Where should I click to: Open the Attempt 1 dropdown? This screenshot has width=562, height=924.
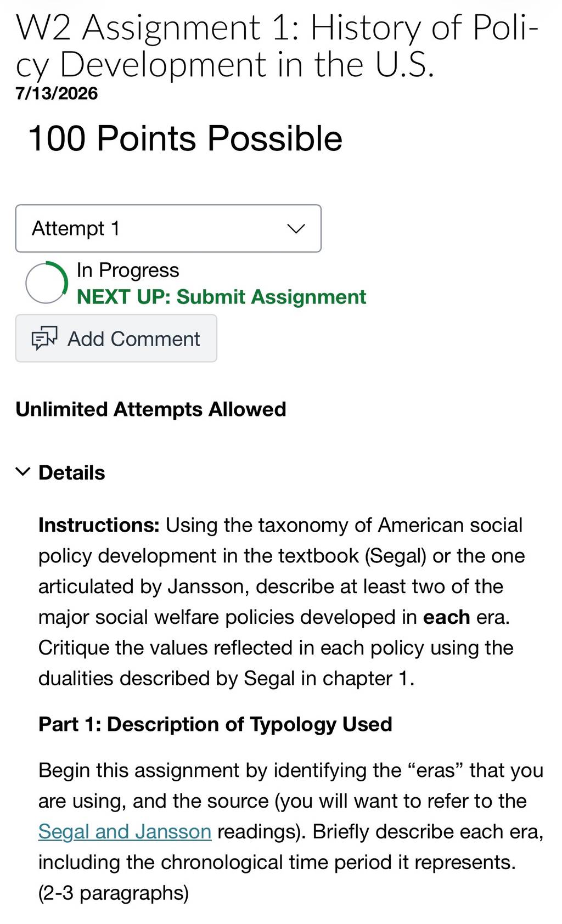tap(168, 228)
